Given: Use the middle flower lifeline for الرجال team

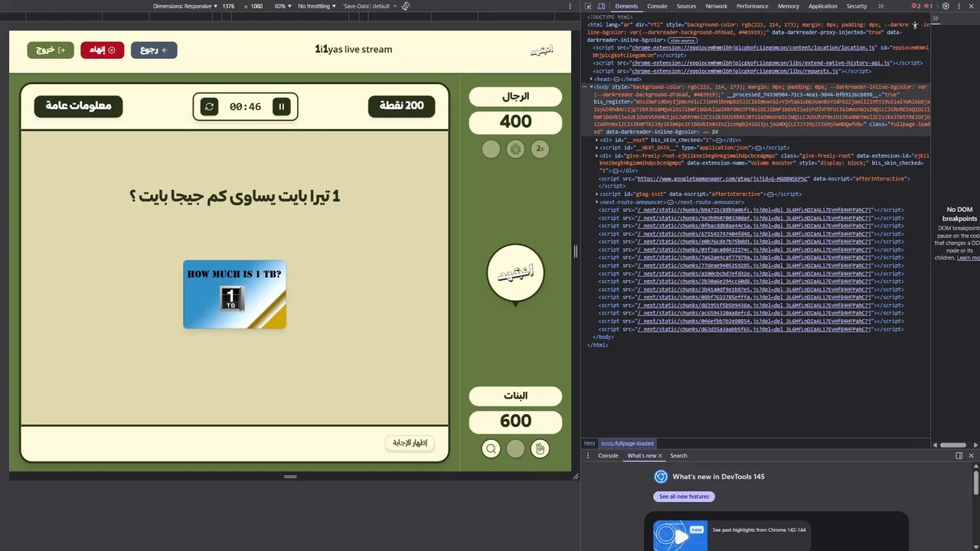Looking at the screenshot, I should [515, 149].
